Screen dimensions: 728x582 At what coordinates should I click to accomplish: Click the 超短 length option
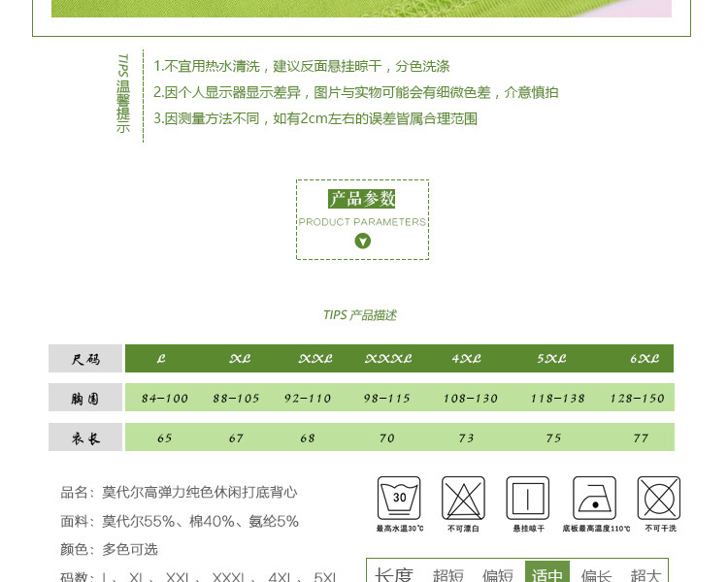[448, 575]
